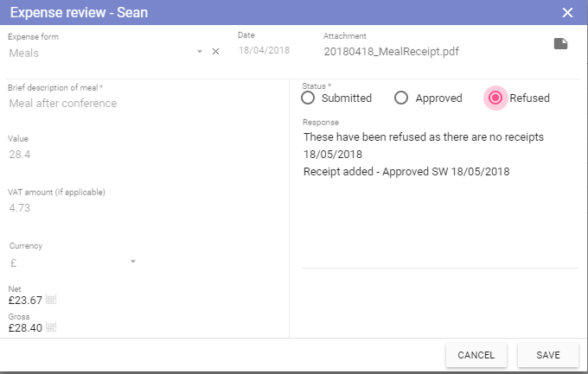Viewport: 588px width, 374px height.
Task: Click the calculator icon beside Gross
Action: [x=51, y=327]
